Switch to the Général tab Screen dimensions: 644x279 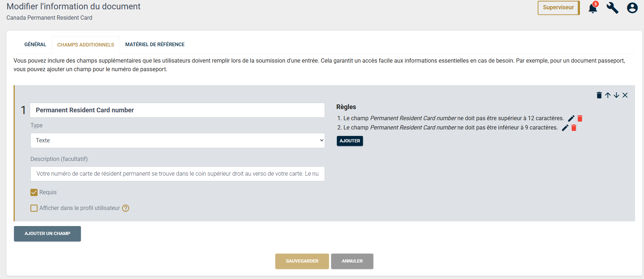tap(35, 44)
